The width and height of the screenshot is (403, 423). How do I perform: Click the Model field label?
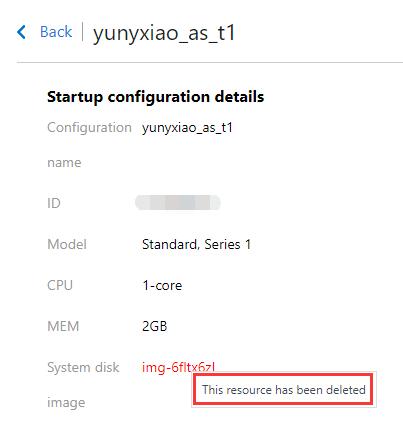click(67, 244)
